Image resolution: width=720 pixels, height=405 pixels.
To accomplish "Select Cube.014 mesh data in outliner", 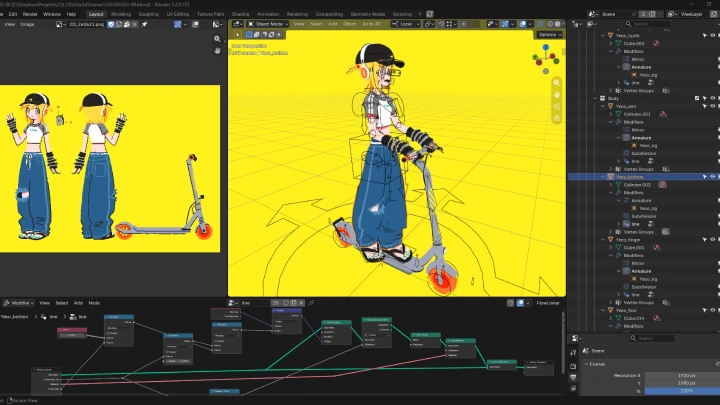I will click(634, 318).
